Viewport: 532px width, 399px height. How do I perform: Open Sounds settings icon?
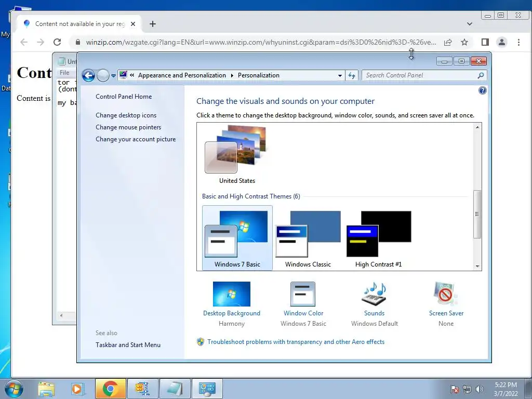click(375, 294)
